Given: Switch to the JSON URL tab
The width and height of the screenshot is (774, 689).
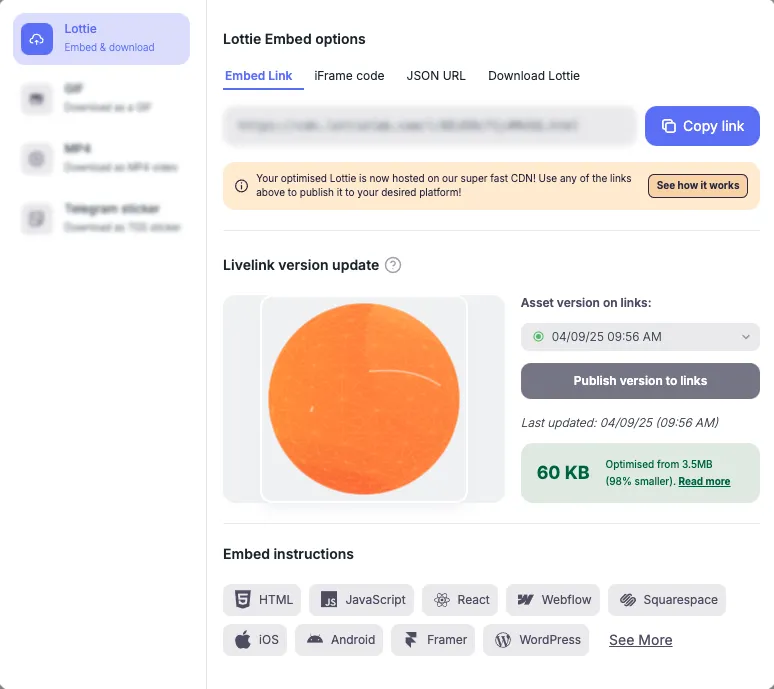Looking at the screenshot, I should (x=436, y=76).
